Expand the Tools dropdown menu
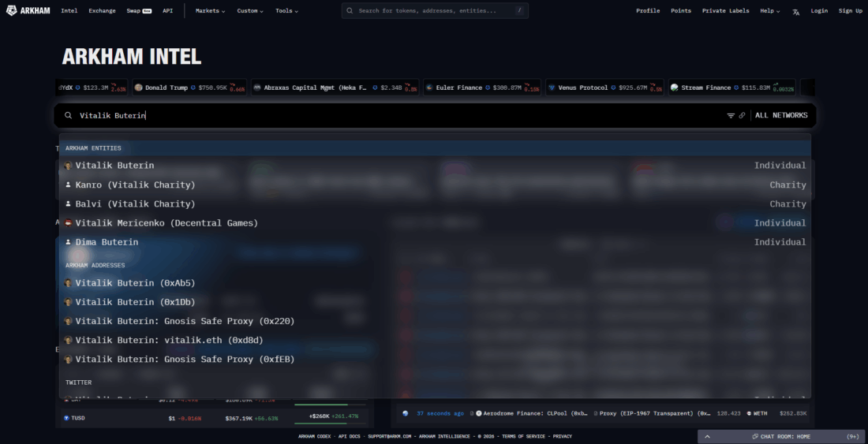The width and height of the screenshot is (868, 444). [x=286, y=10]
